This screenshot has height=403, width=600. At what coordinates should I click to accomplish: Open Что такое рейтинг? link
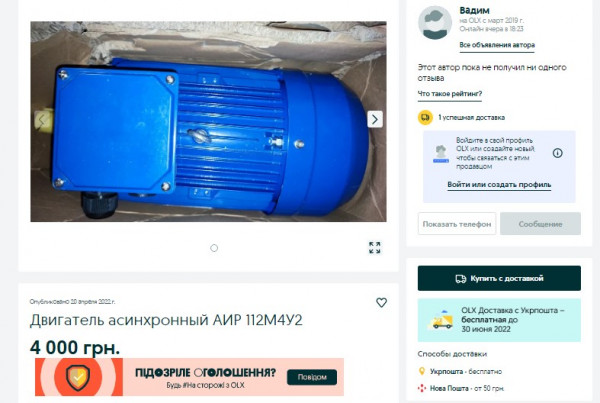pos(450,94)
